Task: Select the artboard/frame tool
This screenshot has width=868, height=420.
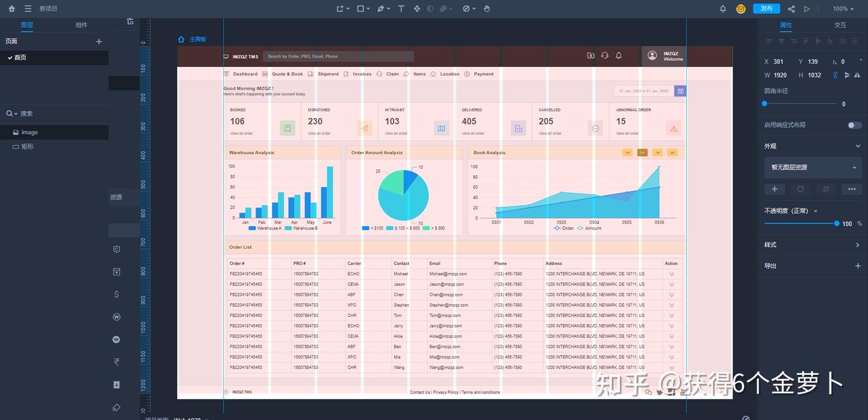Action: tap(341, 8)
